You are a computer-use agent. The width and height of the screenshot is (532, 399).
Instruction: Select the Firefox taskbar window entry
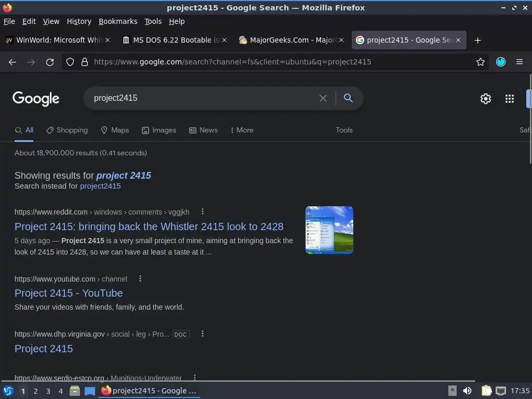149,391
